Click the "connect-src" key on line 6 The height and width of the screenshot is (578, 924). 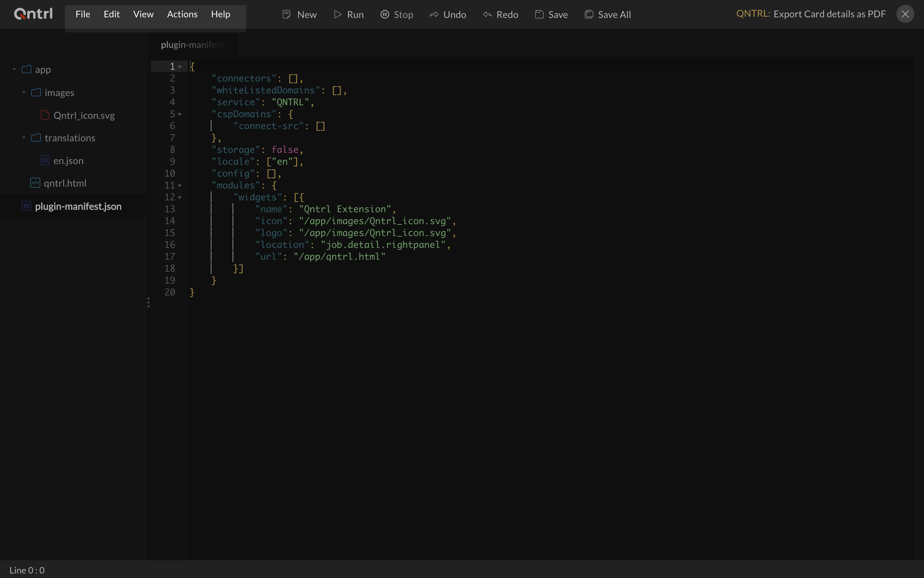pos(269,126)
